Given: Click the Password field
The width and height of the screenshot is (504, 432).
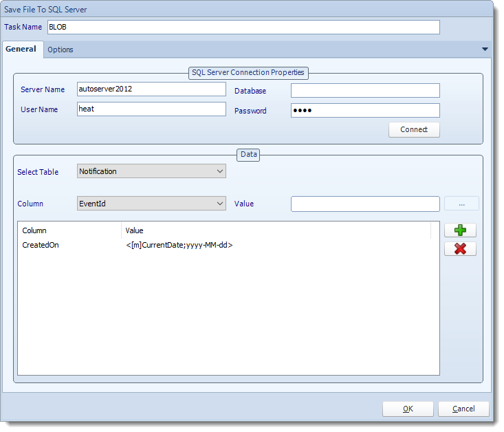Looking at the screenshot, I should pyautogui.click(x=365, y=110).
